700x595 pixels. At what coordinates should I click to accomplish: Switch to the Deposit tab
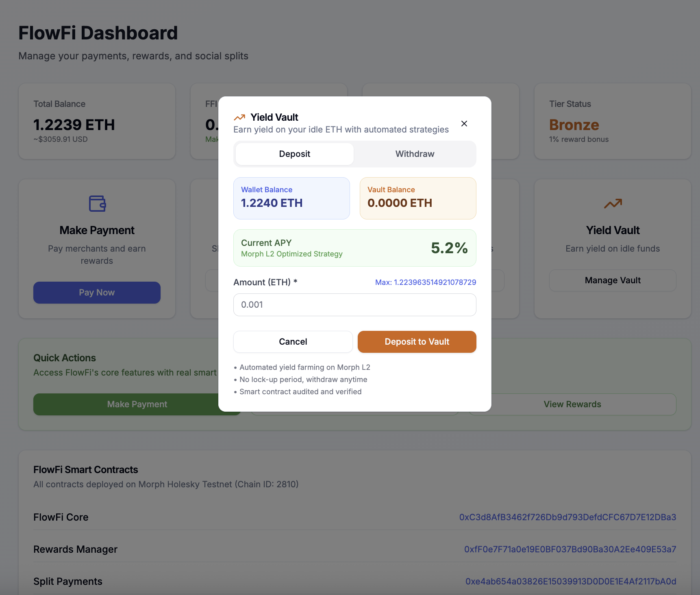tap(294, 154)
